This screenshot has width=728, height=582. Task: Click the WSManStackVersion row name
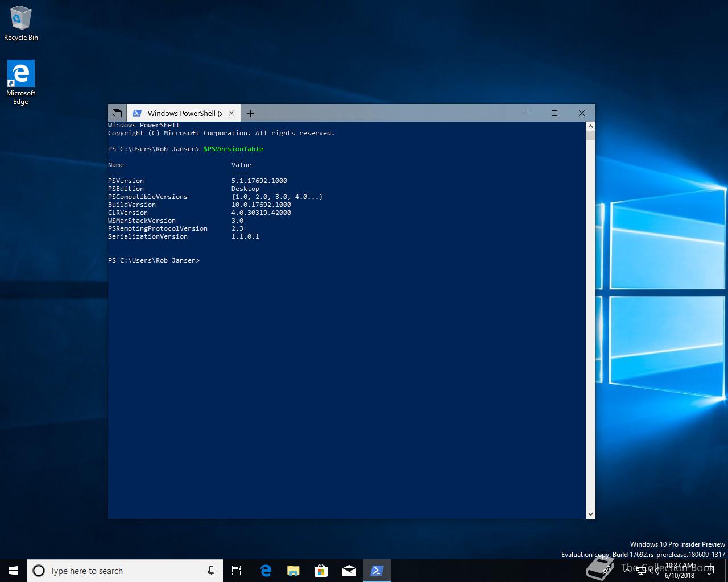pos(142,221)
